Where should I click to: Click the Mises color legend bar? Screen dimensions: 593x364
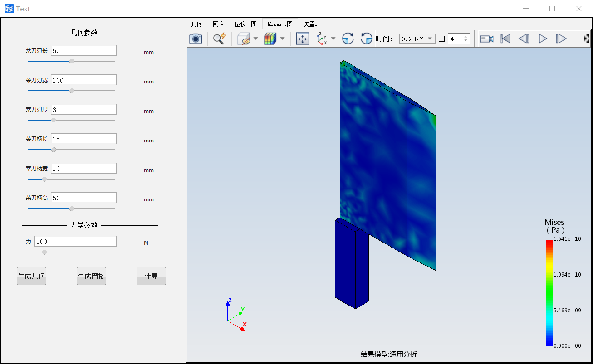pyautogui.click(x=549, y=293)
